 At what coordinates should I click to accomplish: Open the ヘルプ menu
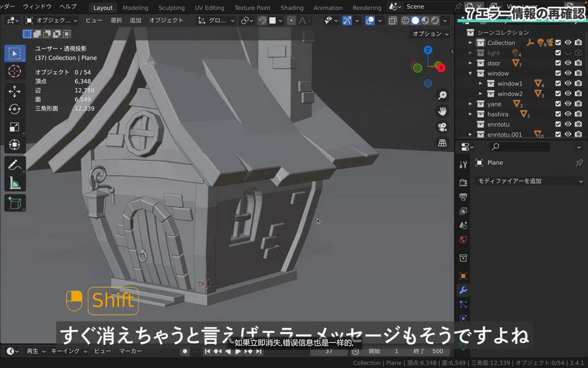click(68, 6)
